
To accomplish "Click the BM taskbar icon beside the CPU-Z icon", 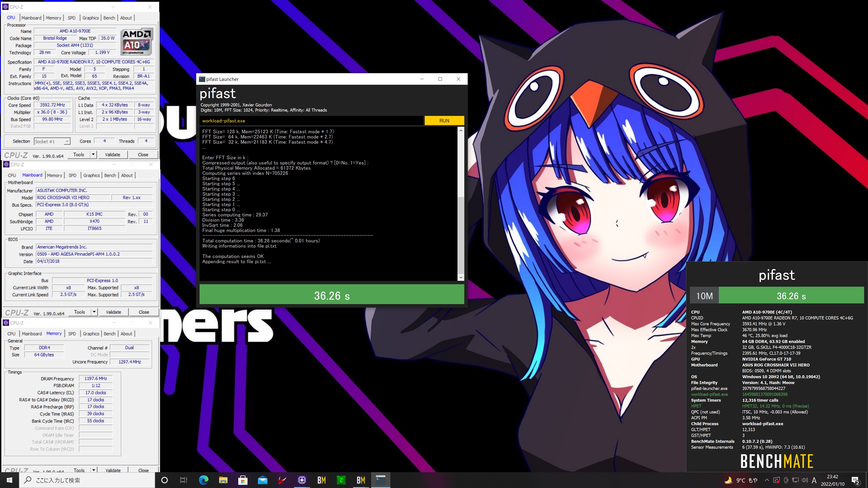I will [321, 480].
